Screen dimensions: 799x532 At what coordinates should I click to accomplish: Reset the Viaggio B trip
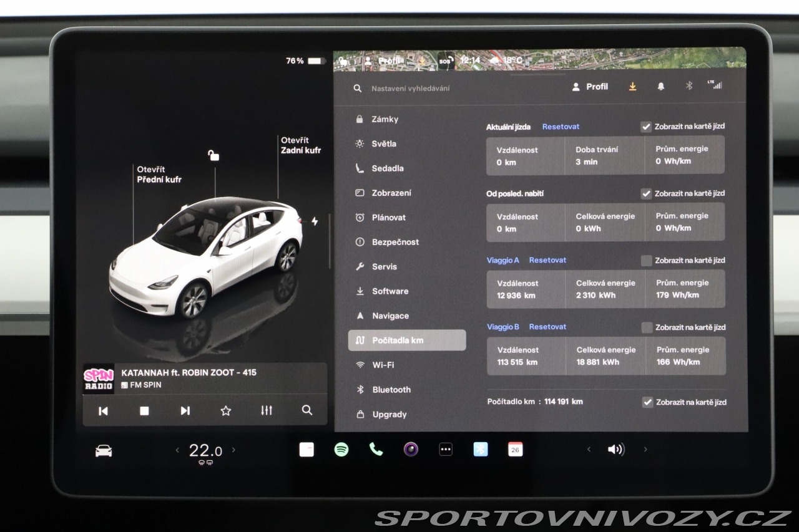tap(547, 327)
